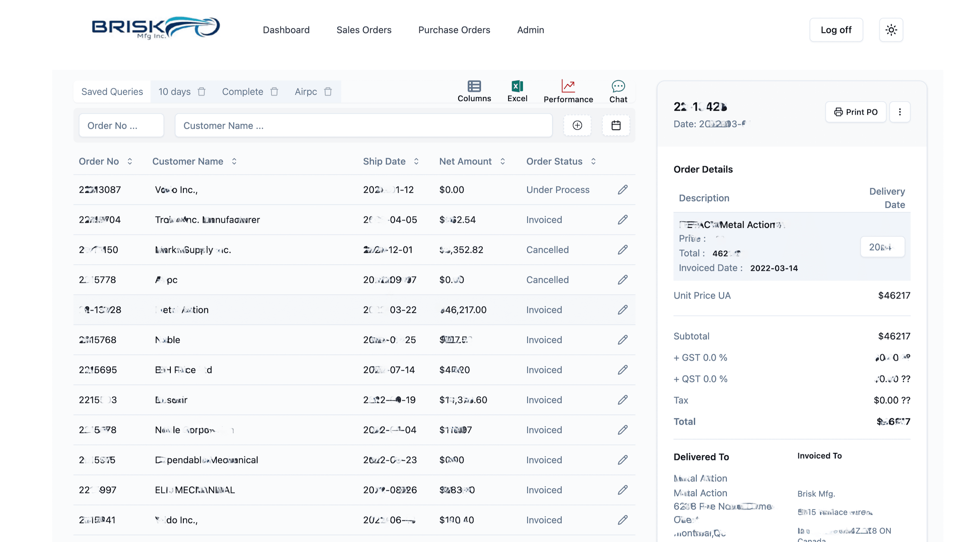Edit the order with date ending -19
980x542 pixels.
pyautogui.click(x=622, y=400)
